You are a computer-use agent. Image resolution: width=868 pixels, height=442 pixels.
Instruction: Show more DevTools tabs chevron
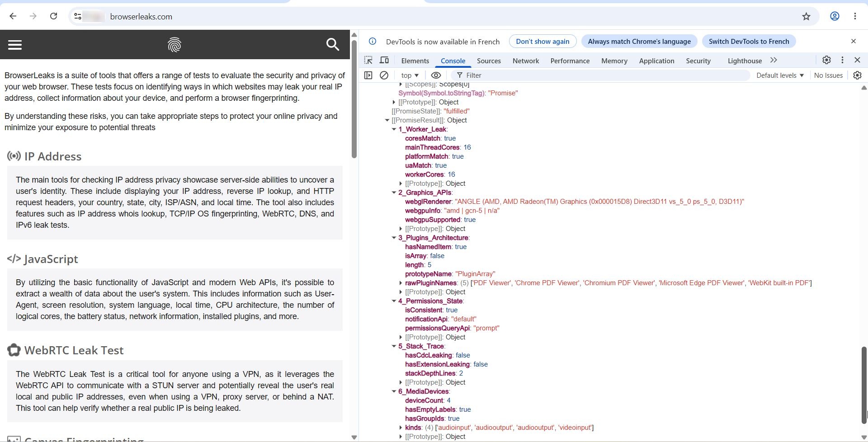pyautogui.click(x=774, y=60)
